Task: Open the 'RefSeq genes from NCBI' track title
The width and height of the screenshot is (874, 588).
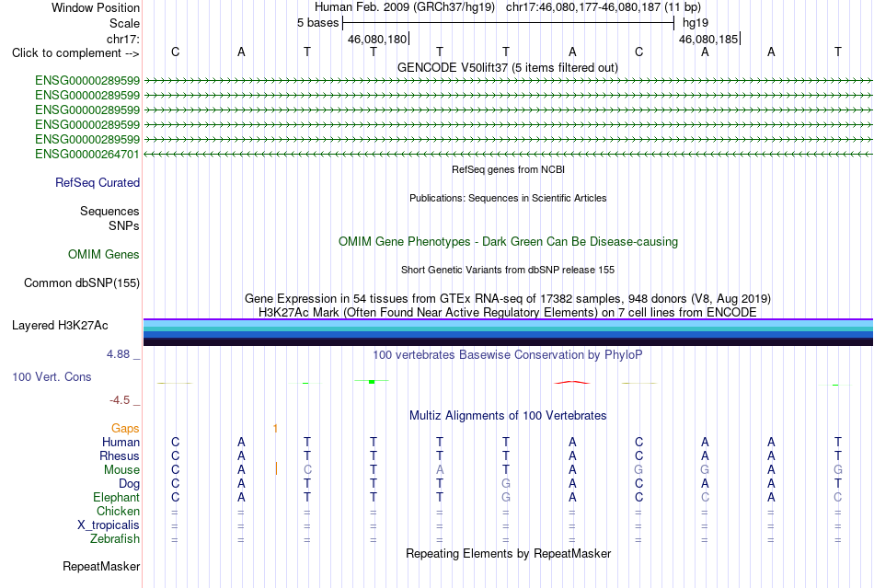Action: pyautogui.click(x=509, y=169)
